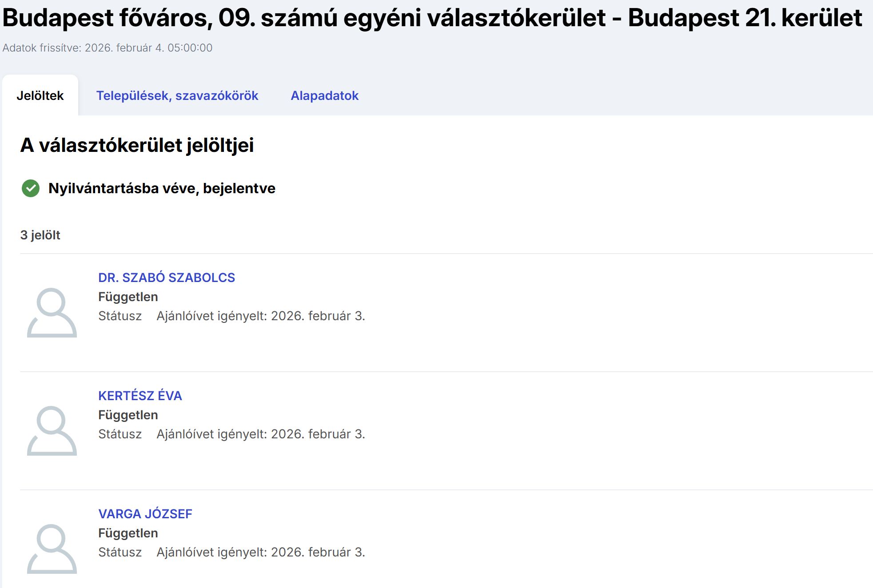The image size is (873, 588).
Task: Open the Alapadatok tab
Action: [324, 95]
